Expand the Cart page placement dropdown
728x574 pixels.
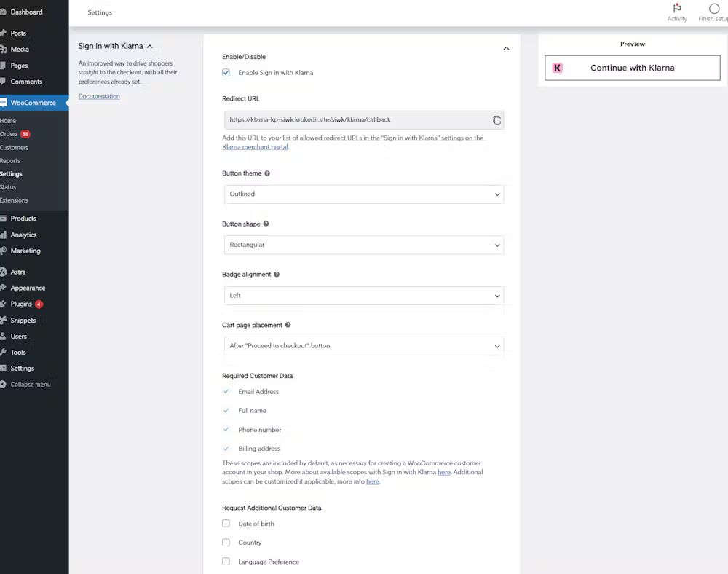click(x=364, y=346)
